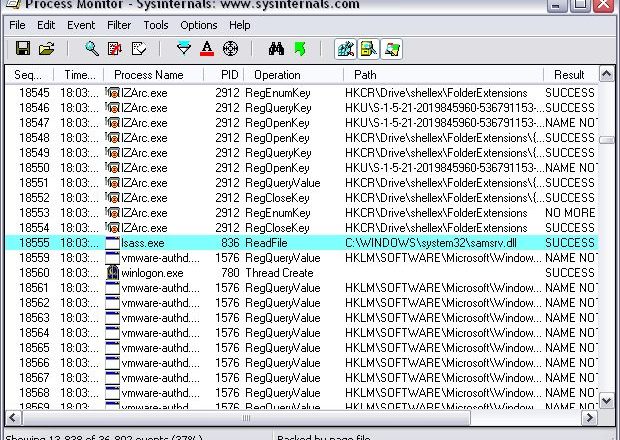
Task: Click the Clear display icon
Action: (139, 49)
